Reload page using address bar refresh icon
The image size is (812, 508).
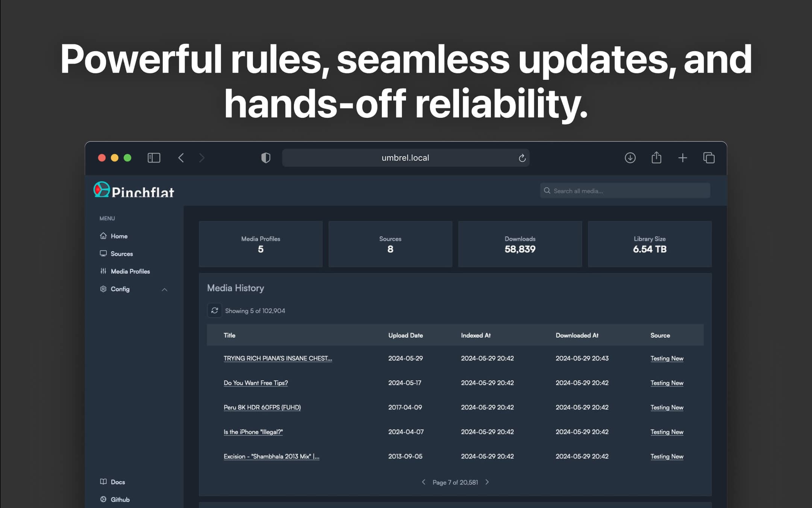coord(522,158)
